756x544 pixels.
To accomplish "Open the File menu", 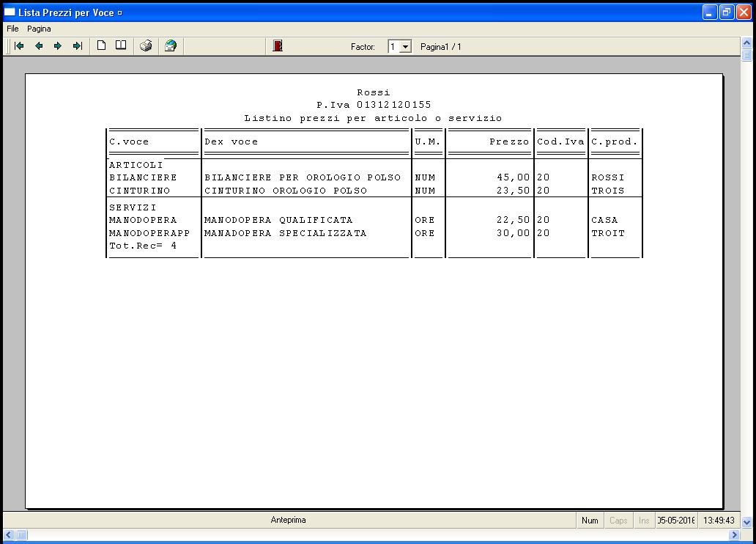I will [12, 29].
